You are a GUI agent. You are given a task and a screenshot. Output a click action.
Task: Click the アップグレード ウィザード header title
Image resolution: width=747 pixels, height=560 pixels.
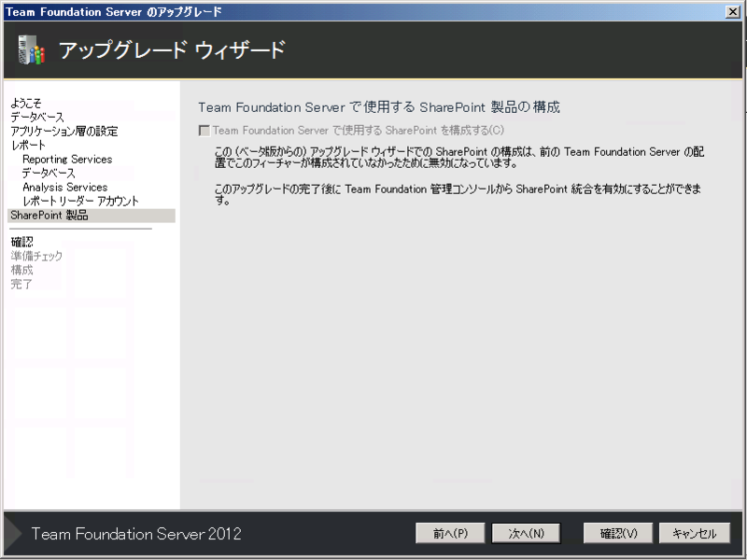[172, 50]
